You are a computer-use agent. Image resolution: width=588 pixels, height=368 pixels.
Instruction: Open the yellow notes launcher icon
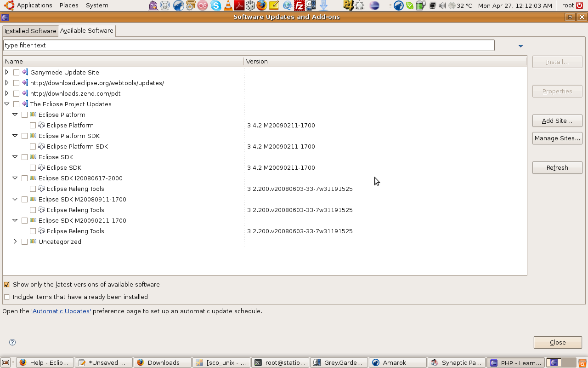274,6
